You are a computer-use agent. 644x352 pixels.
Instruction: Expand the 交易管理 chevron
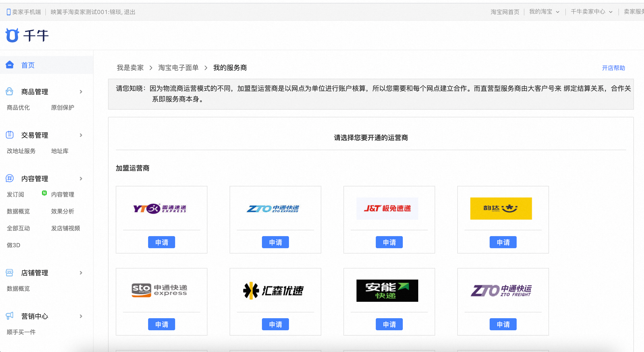[81, 135]
